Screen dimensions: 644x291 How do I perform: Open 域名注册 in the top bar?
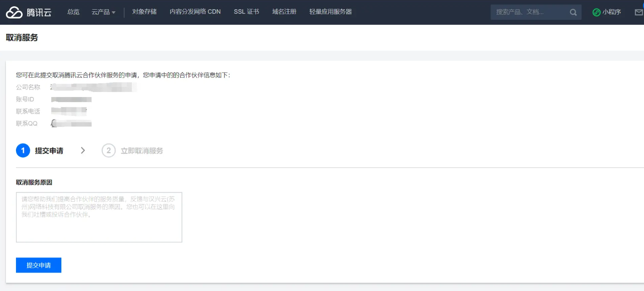[284, 12]
